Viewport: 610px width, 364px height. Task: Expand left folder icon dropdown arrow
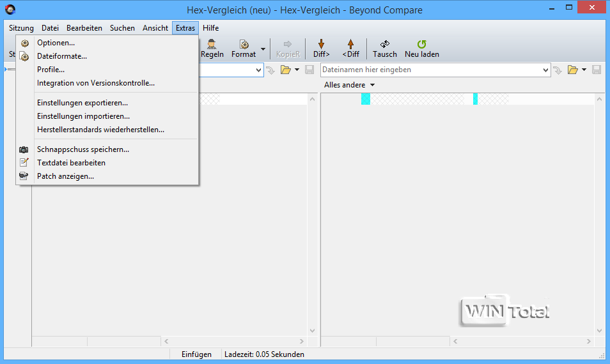pyautogui.click(x=297, y=70)
